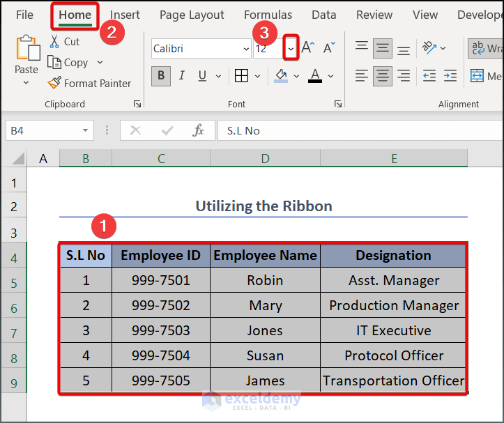The image size is (504, 423).
Task: Expand the Paste options arrow
Action: point(26,83)
